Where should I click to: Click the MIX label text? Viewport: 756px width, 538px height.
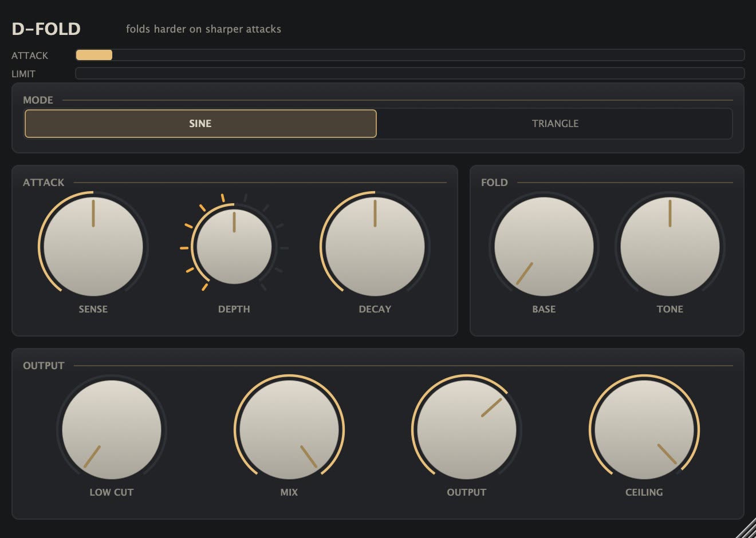[x=289, y=492]
